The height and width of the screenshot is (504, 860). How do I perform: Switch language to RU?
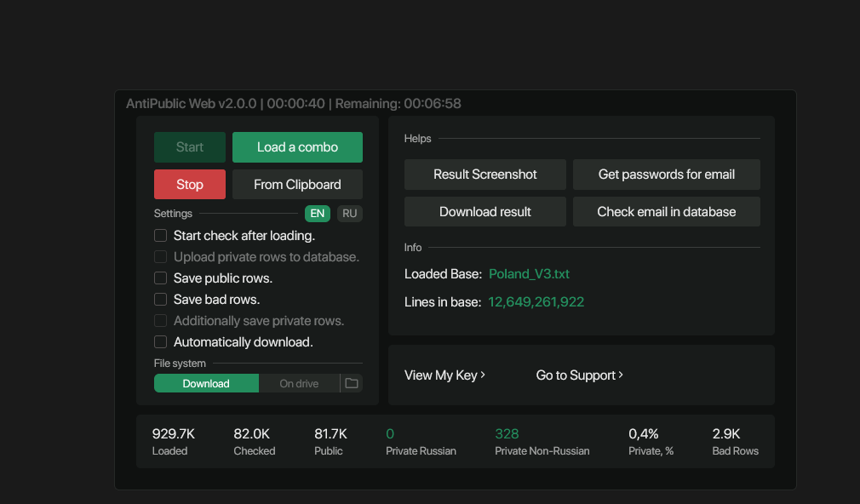coord(349,214)
